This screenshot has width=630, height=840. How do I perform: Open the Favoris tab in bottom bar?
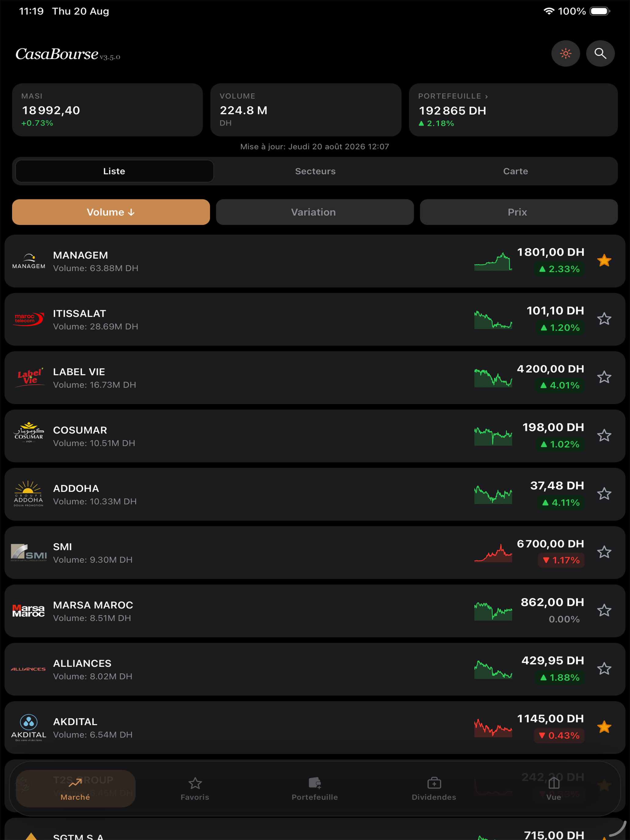click(195, 788)
